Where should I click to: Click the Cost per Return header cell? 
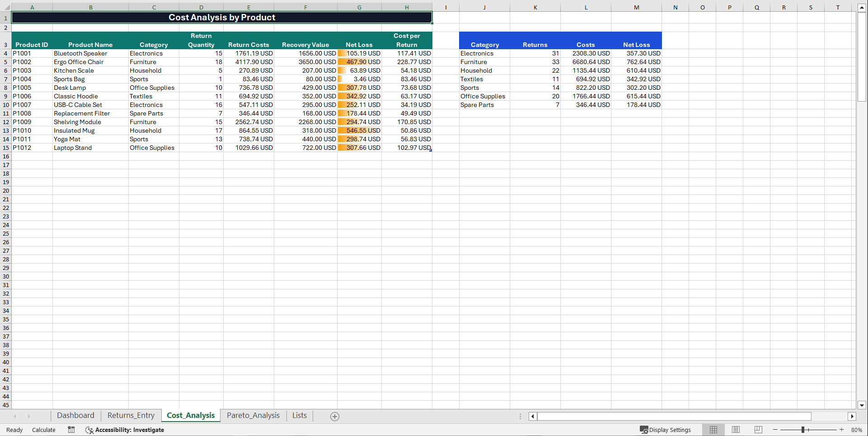(407, 40)
